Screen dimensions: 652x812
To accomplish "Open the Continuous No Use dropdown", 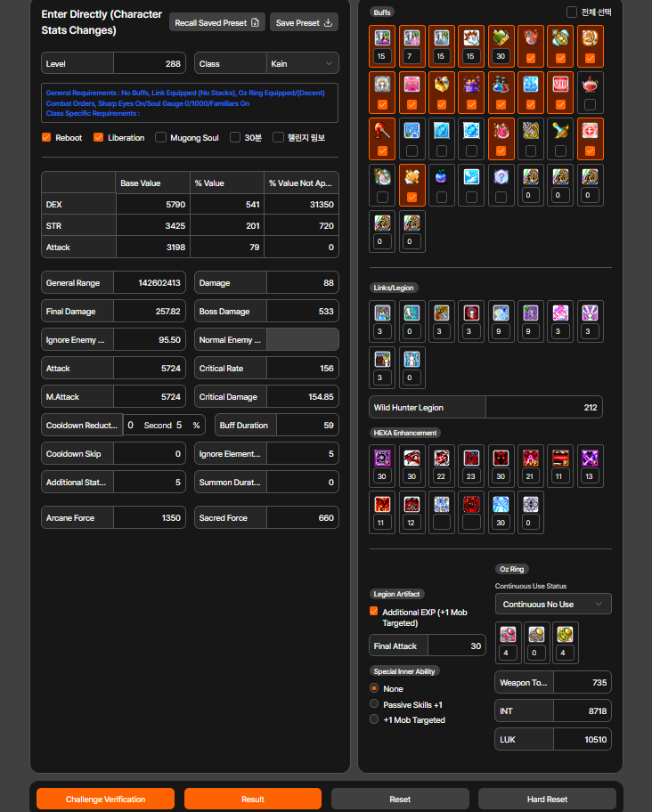I will click(x=553, y=604).
